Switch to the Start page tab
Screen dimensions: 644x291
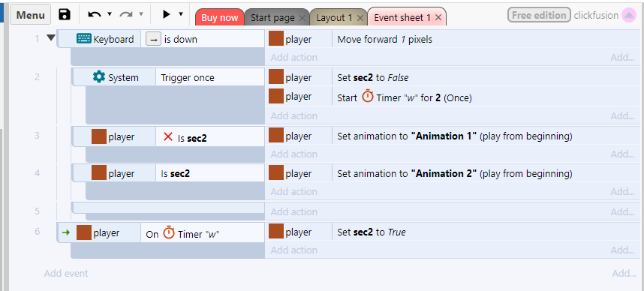277,18
